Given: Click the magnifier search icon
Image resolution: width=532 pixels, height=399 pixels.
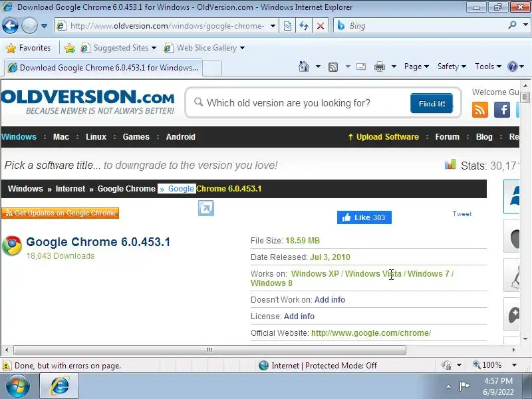Looking at the screenshot, I should point(512,25).
